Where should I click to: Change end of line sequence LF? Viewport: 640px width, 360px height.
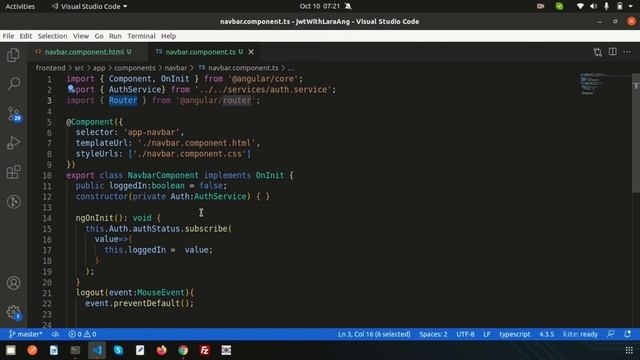coord(487,334)
